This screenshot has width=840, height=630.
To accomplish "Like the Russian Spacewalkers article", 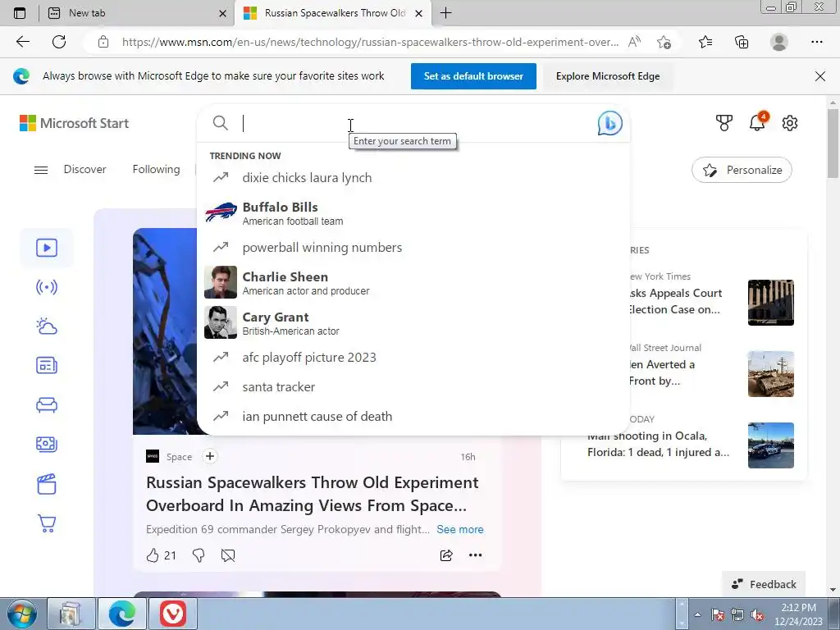I will tap(153, 555).
